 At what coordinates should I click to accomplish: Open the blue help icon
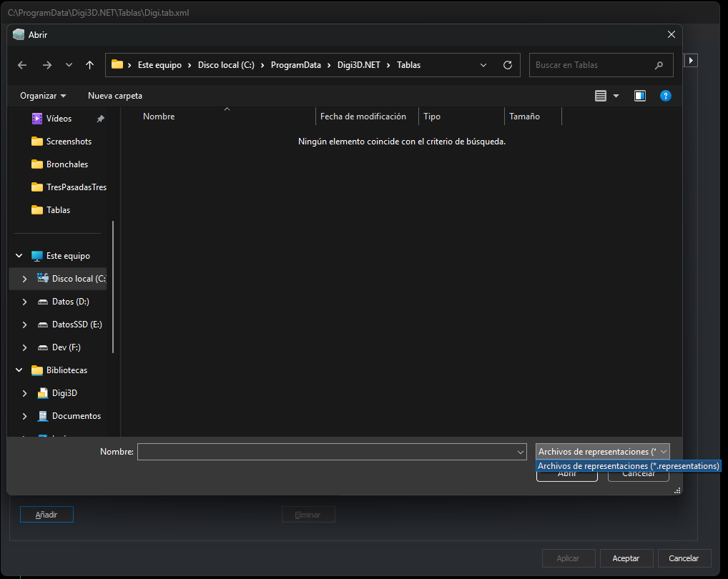point(665,96)
